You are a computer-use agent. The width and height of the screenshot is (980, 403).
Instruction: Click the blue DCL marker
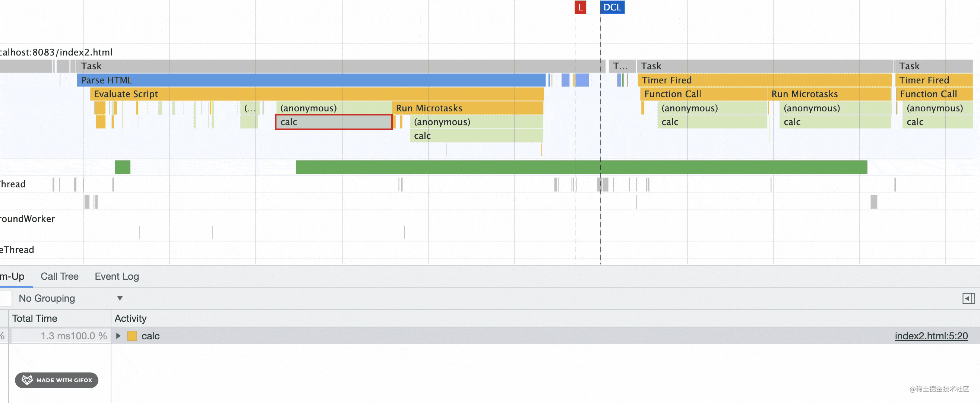click(x=612, y=7)
